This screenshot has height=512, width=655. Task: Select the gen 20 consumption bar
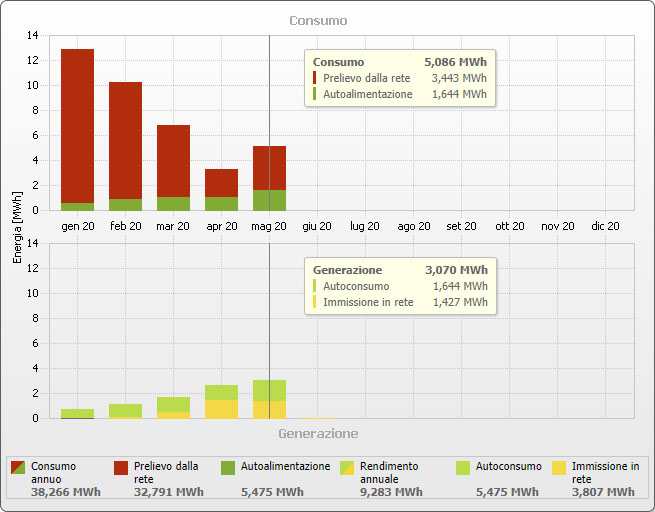click(x=77, y=129)
